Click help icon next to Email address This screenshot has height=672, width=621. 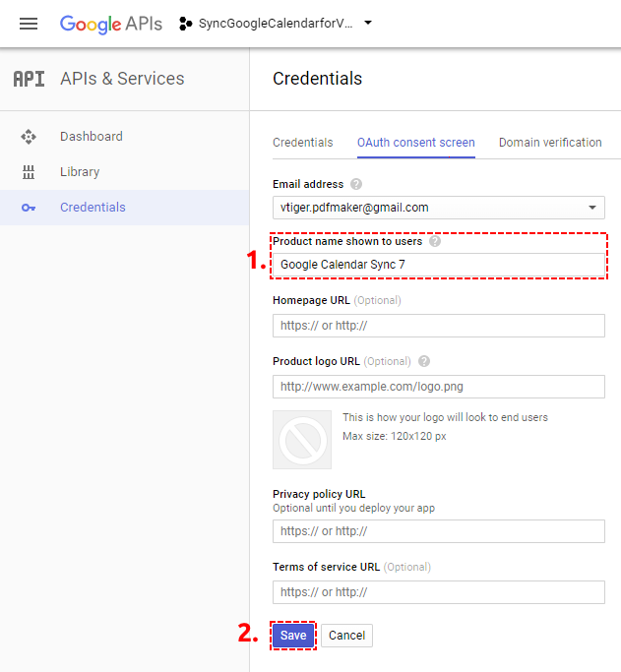(356, 184)
